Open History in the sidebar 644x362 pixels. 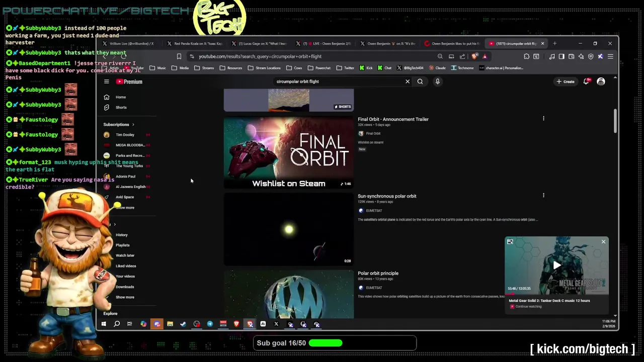click(122, 235)
